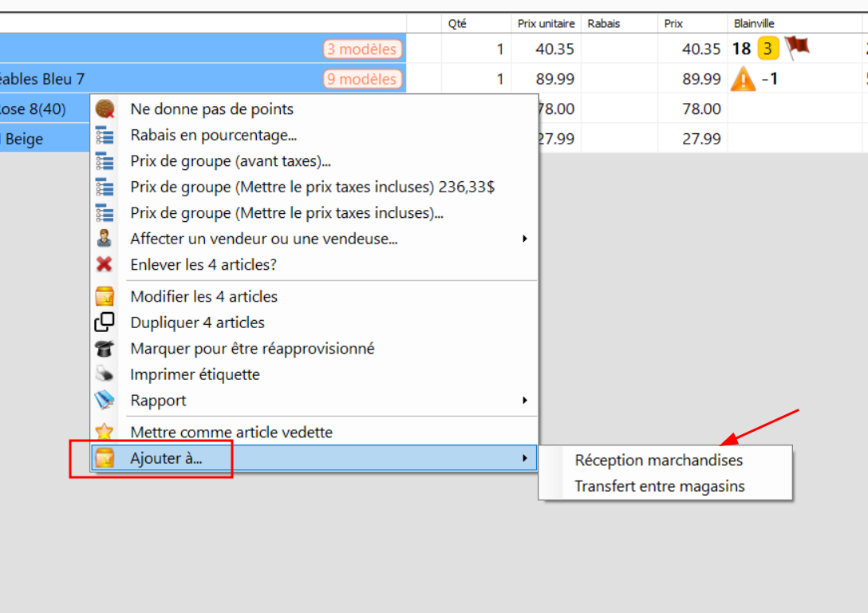The height and width of the screenshot is (613, 868).
Task: Click the star icon for article vedette
Action: [105, 432]
